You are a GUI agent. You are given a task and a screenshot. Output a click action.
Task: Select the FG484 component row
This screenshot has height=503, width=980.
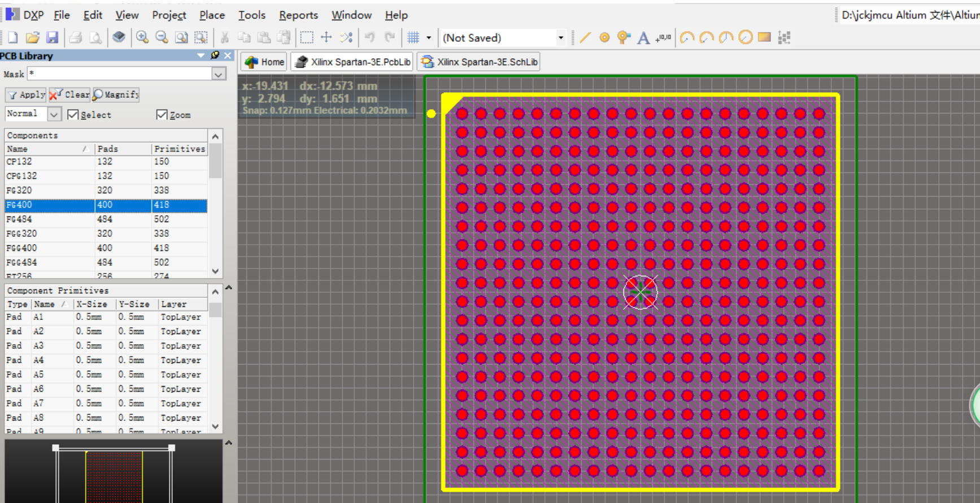tap(106, 219)
